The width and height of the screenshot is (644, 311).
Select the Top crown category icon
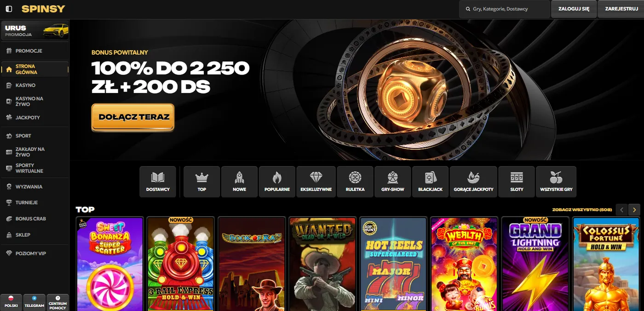tap(202, 182)
